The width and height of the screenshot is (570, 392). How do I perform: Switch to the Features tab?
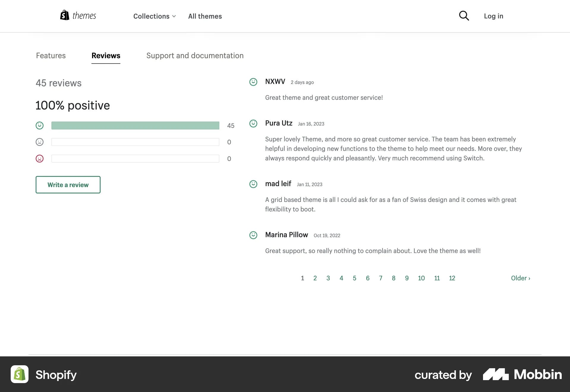tap(50, 56)
